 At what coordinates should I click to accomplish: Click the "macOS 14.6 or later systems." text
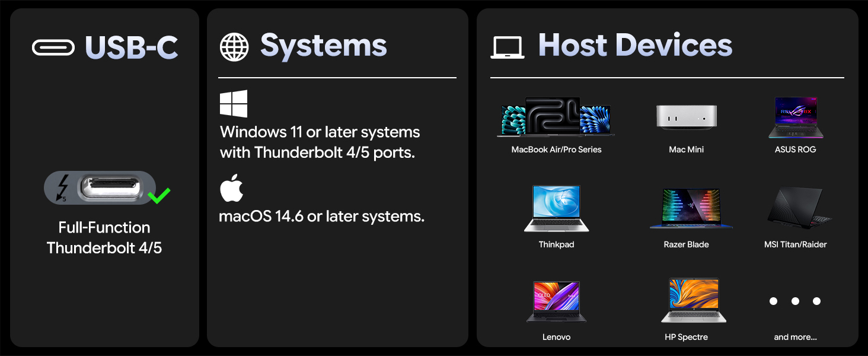tap(322, 217)
